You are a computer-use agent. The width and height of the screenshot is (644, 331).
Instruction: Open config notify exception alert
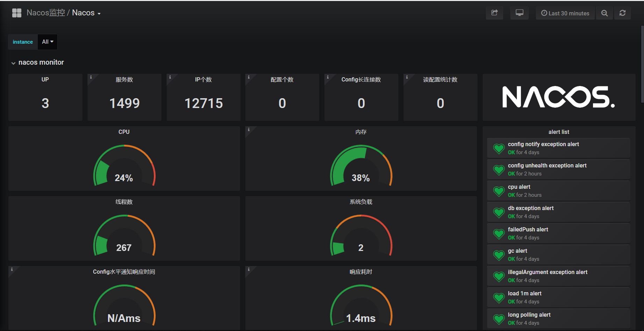click(x=559, y=148)
